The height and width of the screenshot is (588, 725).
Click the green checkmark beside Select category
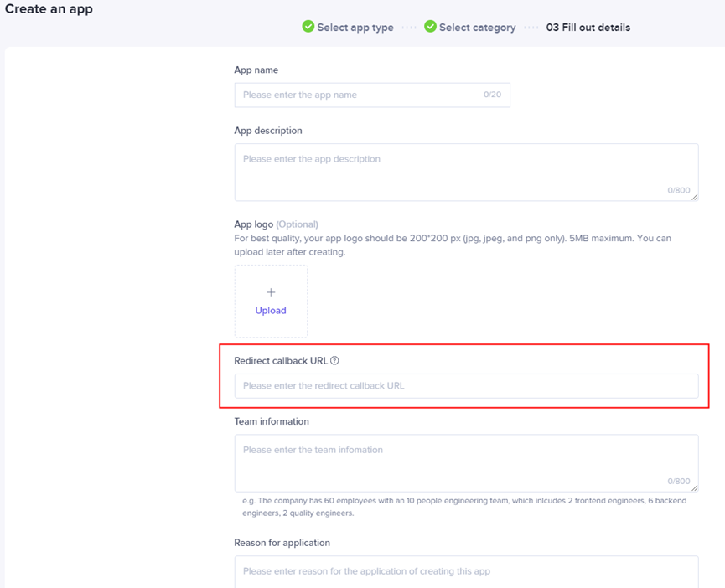tap(430, 27)
